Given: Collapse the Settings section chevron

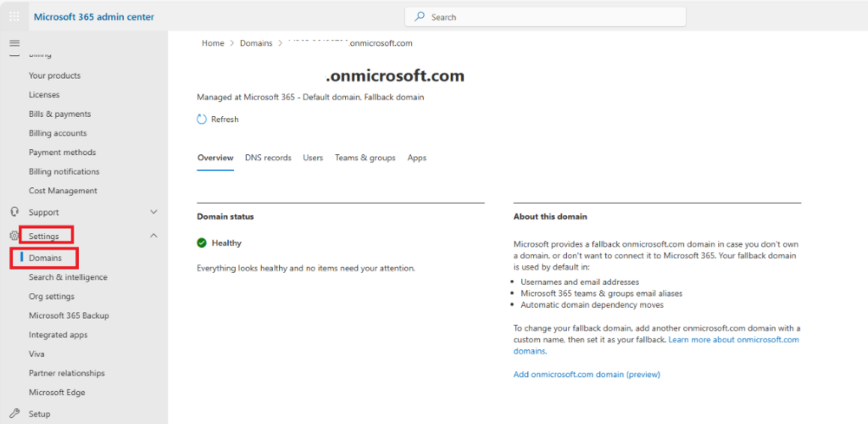Looking at the screenshot, I should pos(154,236).
